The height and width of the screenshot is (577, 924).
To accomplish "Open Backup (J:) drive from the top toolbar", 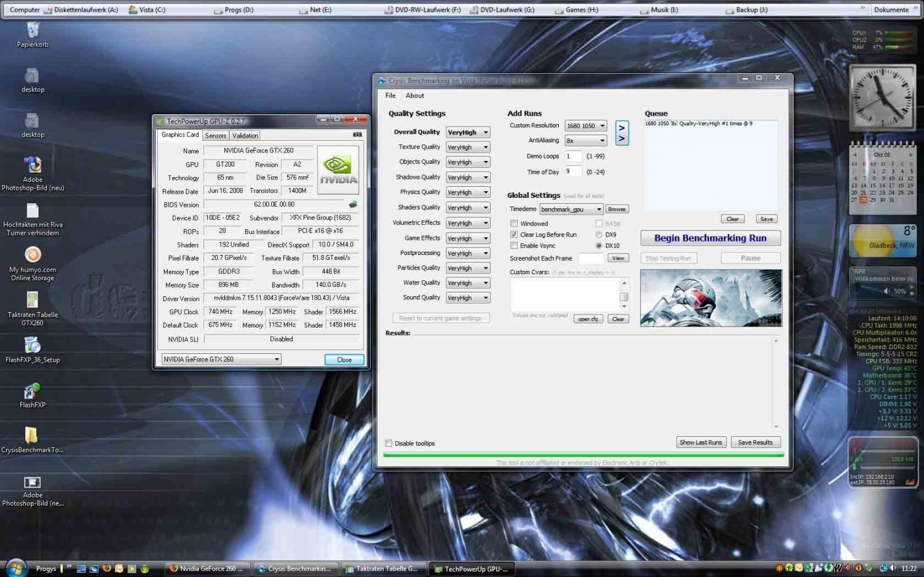I will pos(746,9).
